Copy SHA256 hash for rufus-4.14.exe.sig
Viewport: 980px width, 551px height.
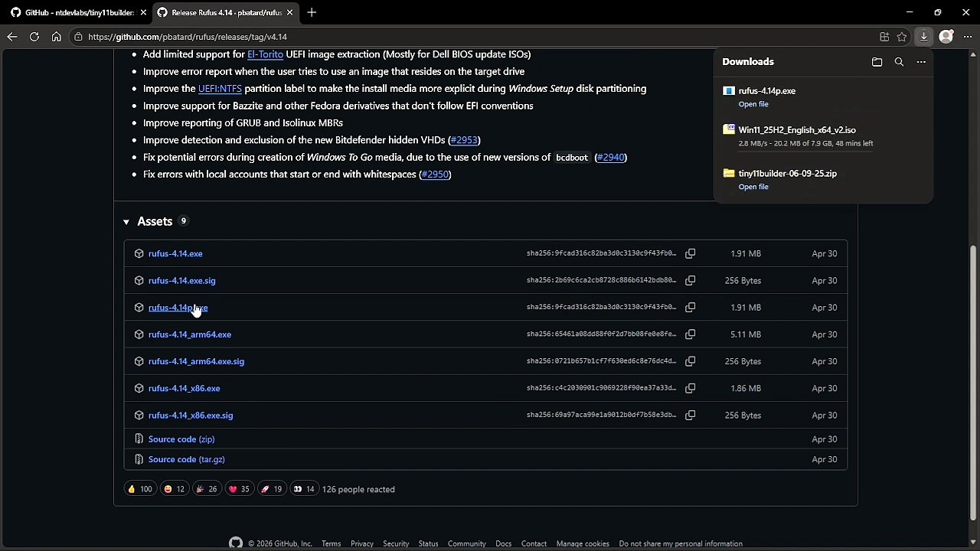pos(690,280)
